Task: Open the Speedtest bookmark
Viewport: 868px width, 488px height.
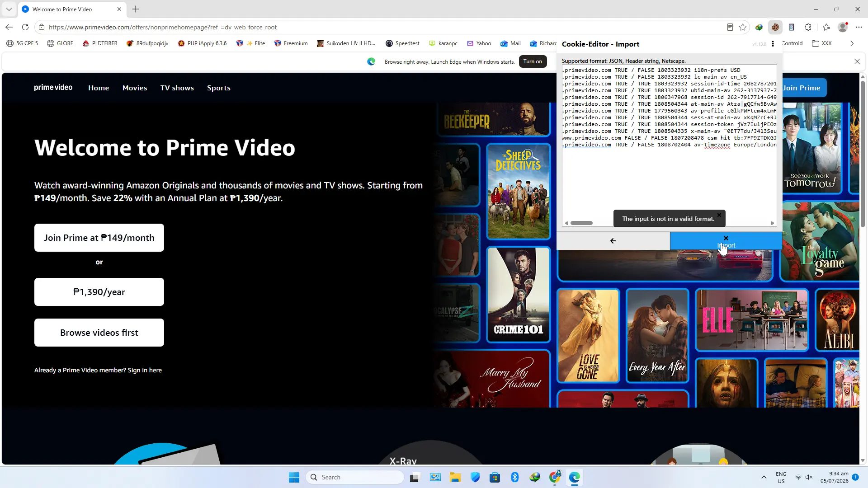Action: click(x=402, y=43)
